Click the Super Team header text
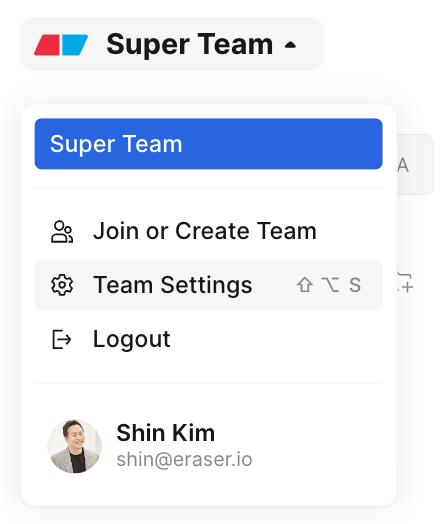The image size is (446, 524). coord(190,45)
